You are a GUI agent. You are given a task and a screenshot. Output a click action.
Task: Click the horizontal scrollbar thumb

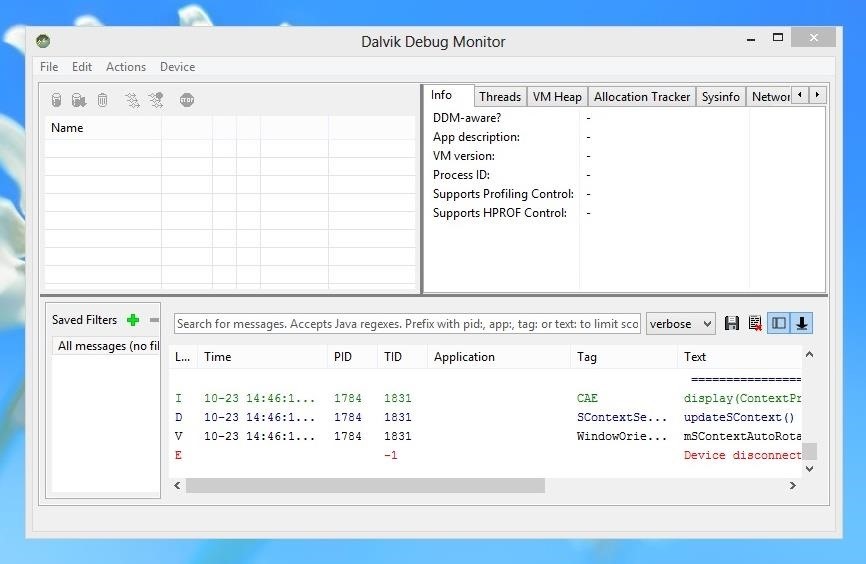click(366, 486)
